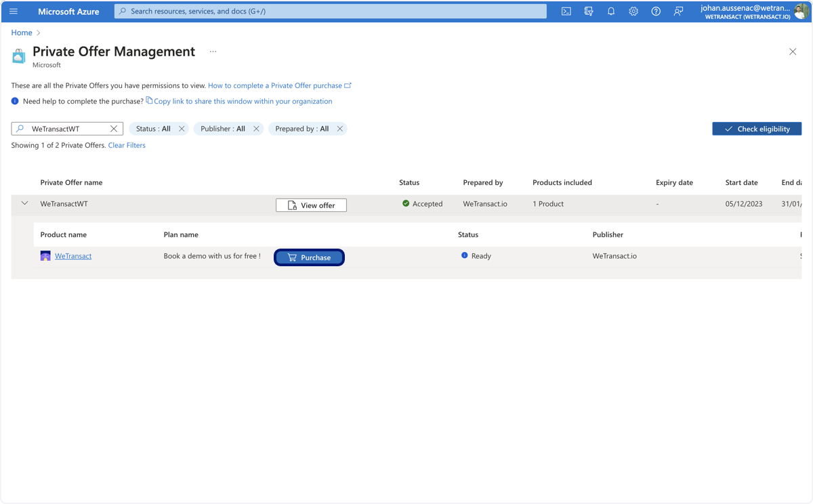Click the Plan name column header
Image resolution: width=813 pixels, height=504 pixels.
181,234
